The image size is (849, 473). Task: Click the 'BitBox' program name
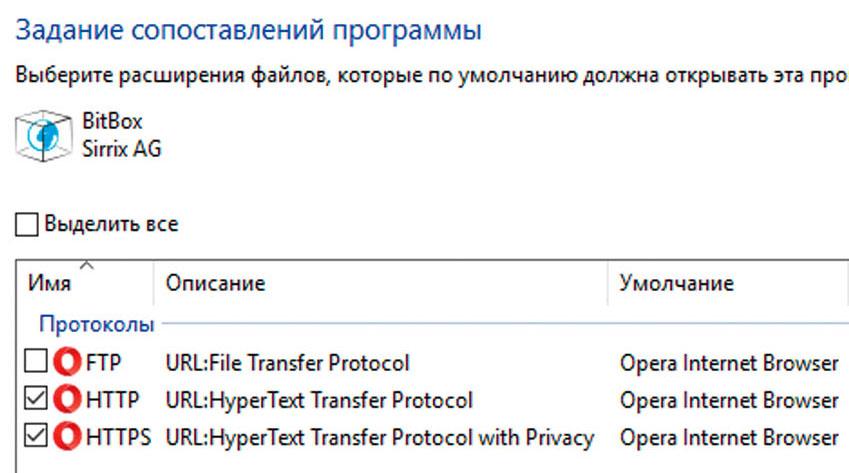click(x=113, y=122)
